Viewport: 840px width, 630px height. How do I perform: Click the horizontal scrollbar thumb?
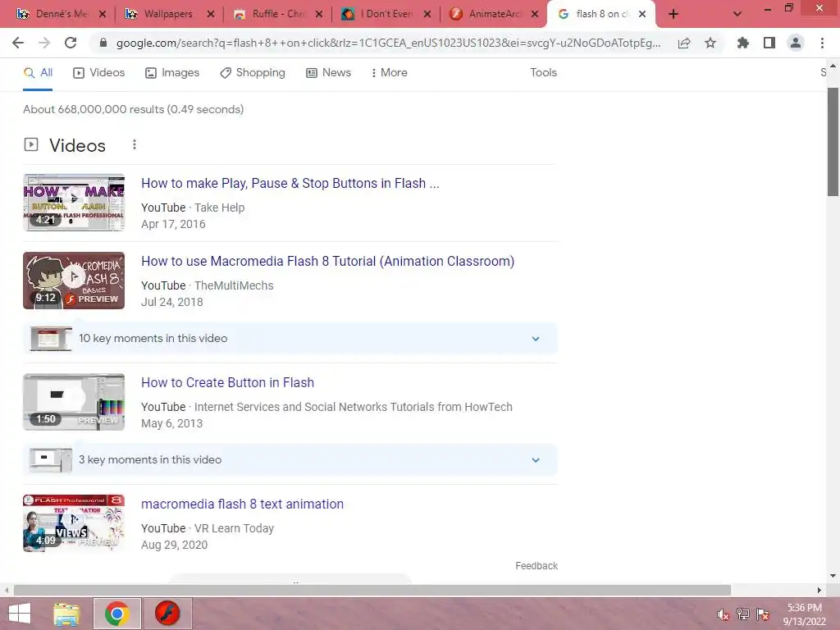[x=372, y=590]
